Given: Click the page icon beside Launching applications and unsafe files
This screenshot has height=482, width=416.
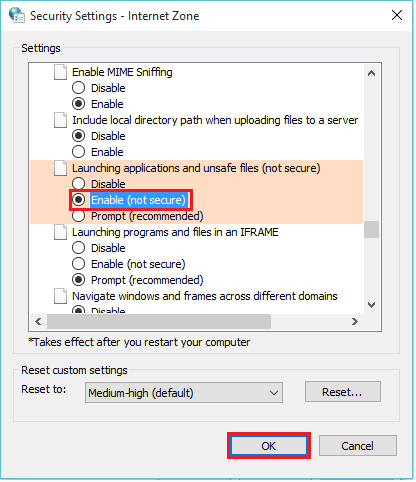Looking at the screenshot, I should [x=60, y=168].
